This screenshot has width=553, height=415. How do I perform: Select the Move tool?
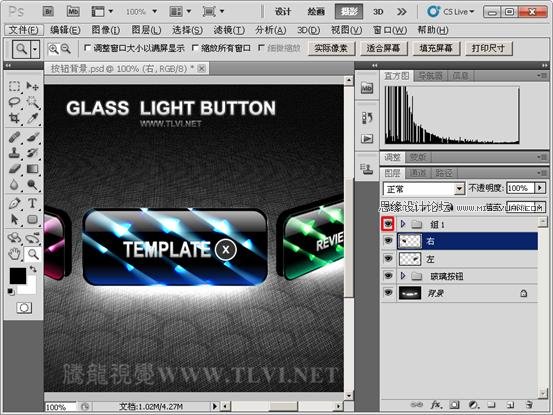(32, 86)
